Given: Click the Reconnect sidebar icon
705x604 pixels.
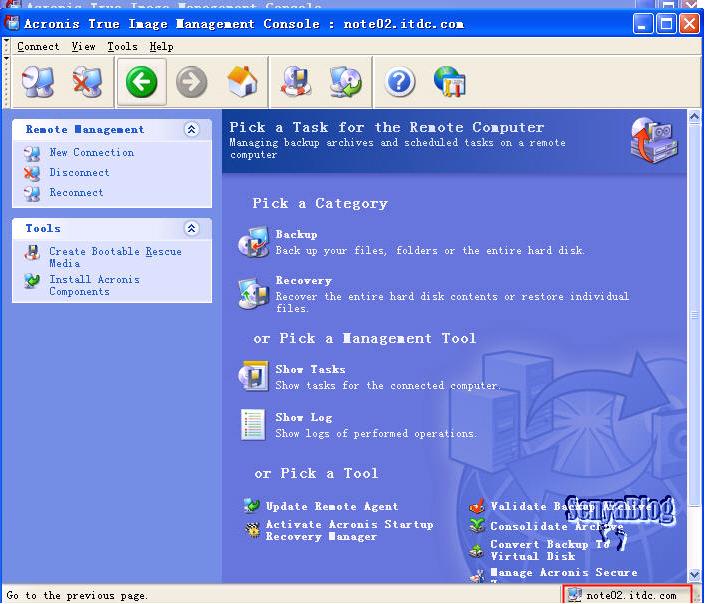Looking at the screenshot, I should [32, 193].
